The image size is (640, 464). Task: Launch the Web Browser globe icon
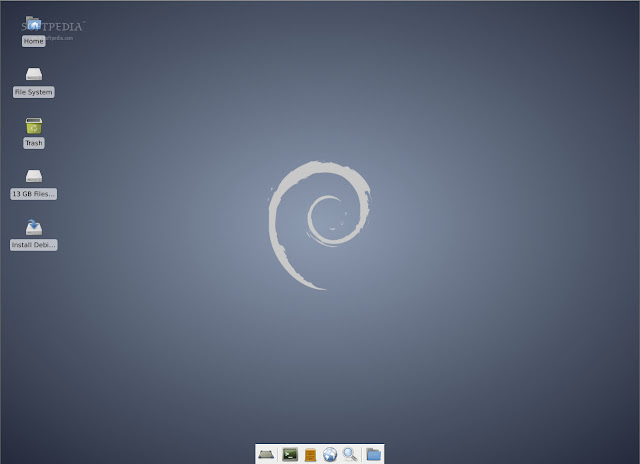pyautogui.click(x=330, y=454)
